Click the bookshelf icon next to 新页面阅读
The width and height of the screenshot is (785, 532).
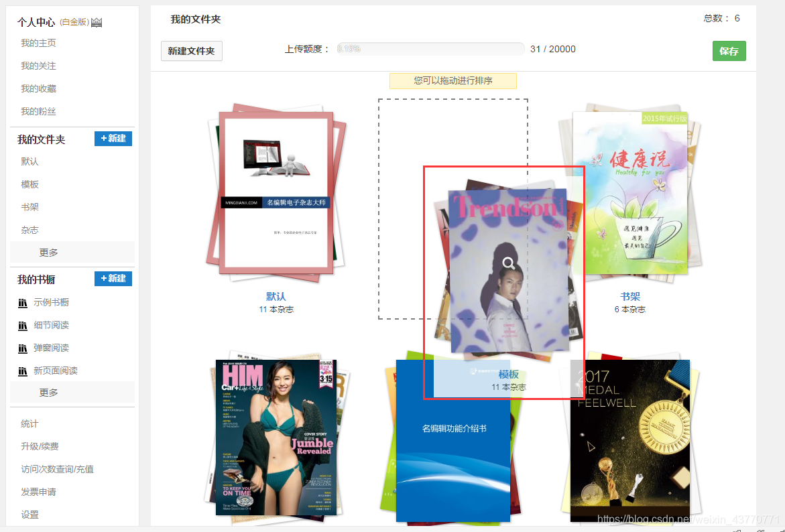click(x=23, y=371)
